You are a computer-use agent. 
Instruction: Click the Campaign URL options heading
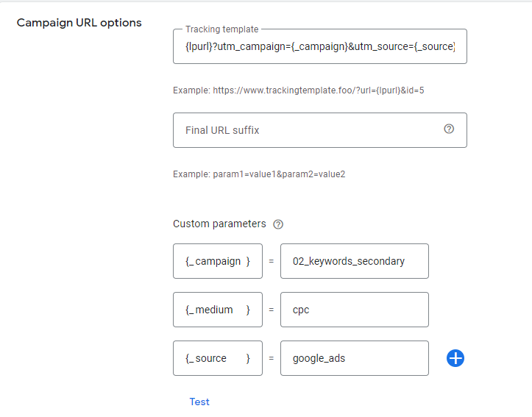(79, 23)
